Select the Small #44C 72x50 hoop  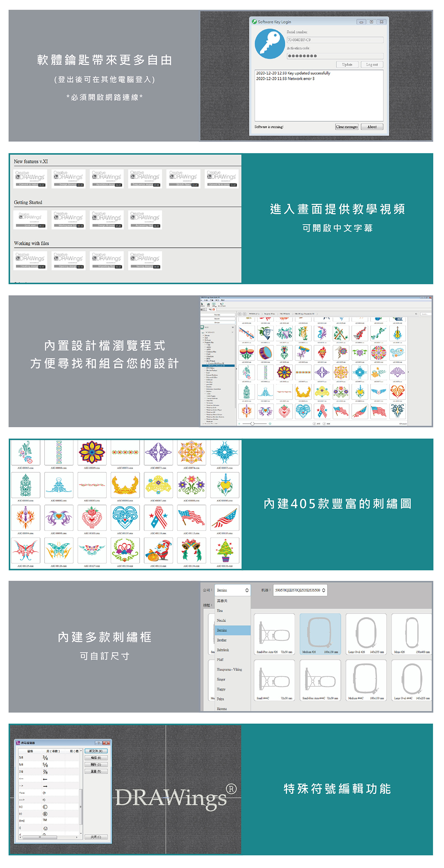[x=275, y=680]
